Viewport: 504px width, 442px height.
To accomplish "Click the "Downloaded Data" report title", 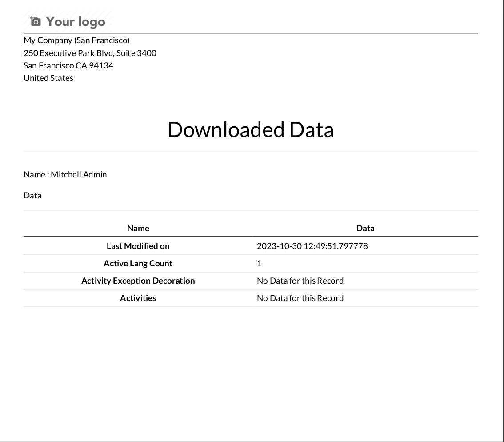I will [x=250, y=129].
